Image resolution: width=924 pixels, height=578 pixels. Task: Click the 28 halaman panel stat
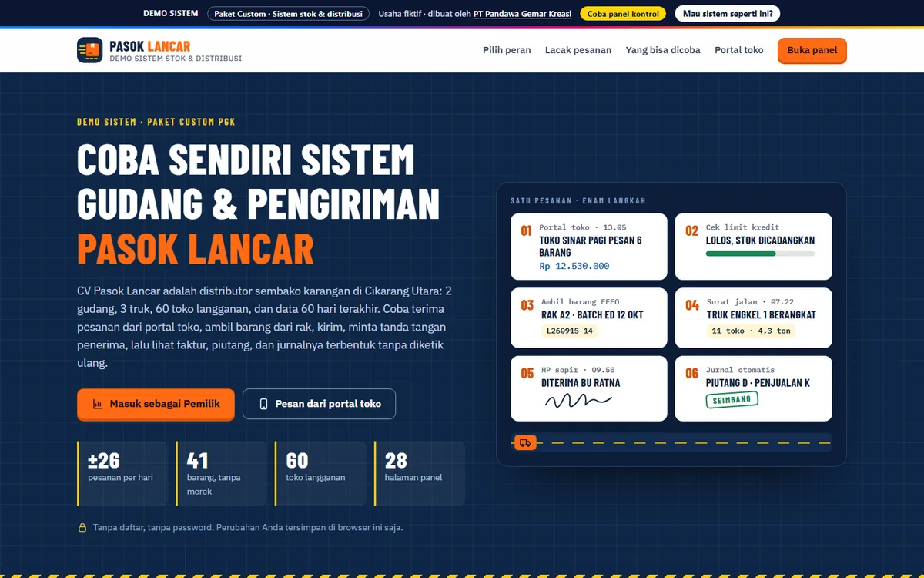pyautogui.click(x=420, y=473)
